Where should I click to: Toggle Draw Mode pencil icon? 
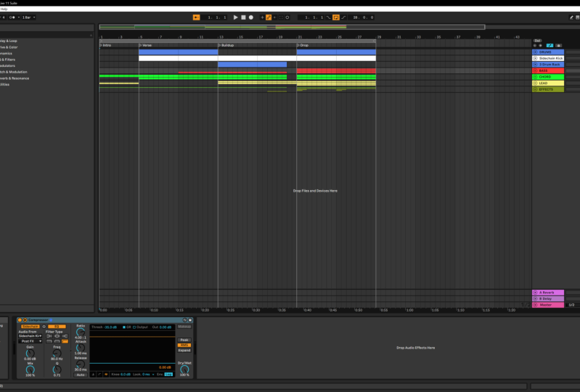(571, 17)
